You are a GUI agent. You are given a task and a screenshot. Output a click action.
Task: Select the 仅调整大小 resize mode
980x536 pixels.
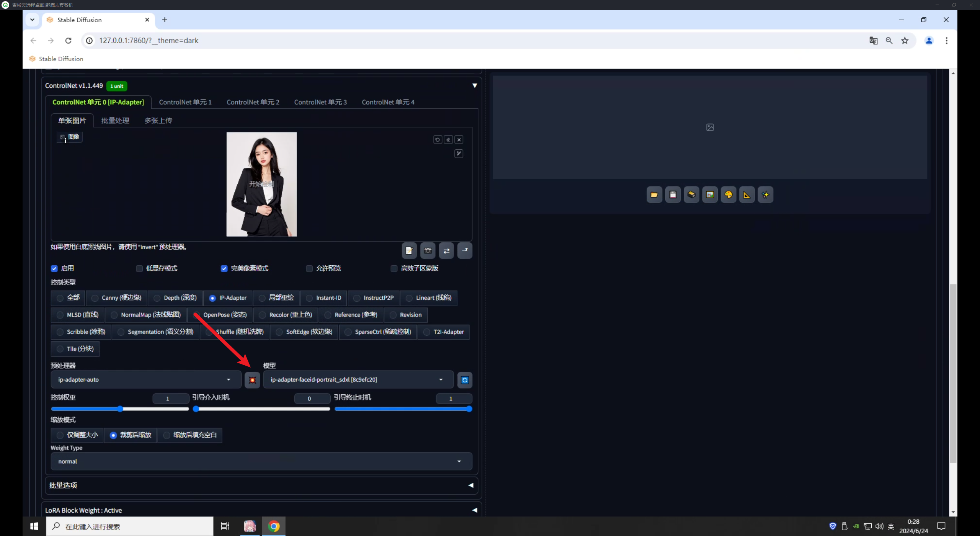(x=77, y=435)
